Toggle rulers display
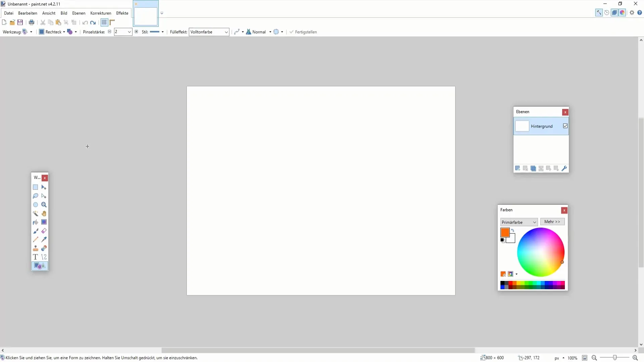Viewport: 644px width, 362px height. (x=112, y=22)
